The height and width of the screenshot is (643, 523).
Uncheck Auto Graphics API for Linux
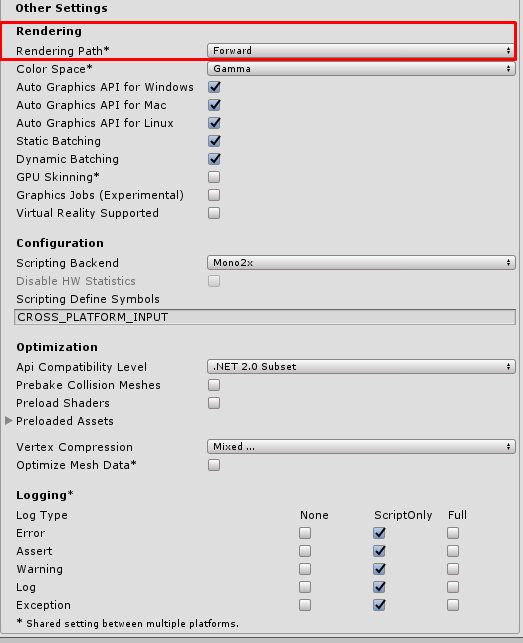tap(214, 123)
